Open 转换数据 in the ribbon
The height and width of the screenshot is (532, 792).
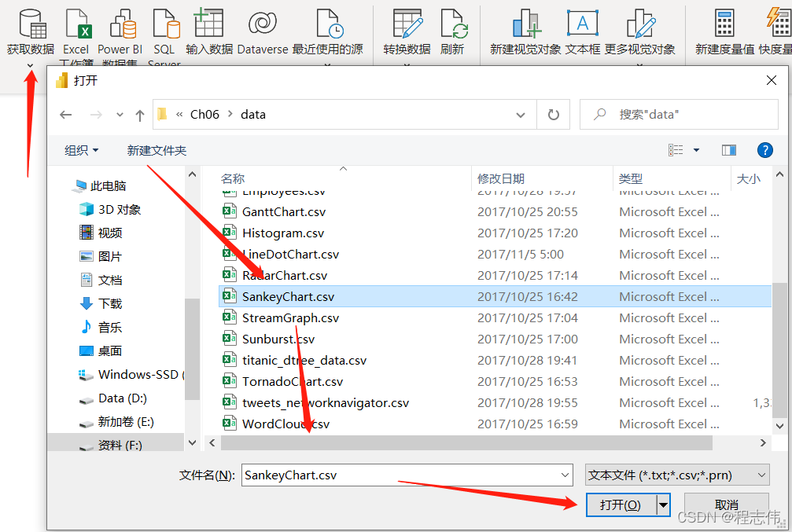407,24
